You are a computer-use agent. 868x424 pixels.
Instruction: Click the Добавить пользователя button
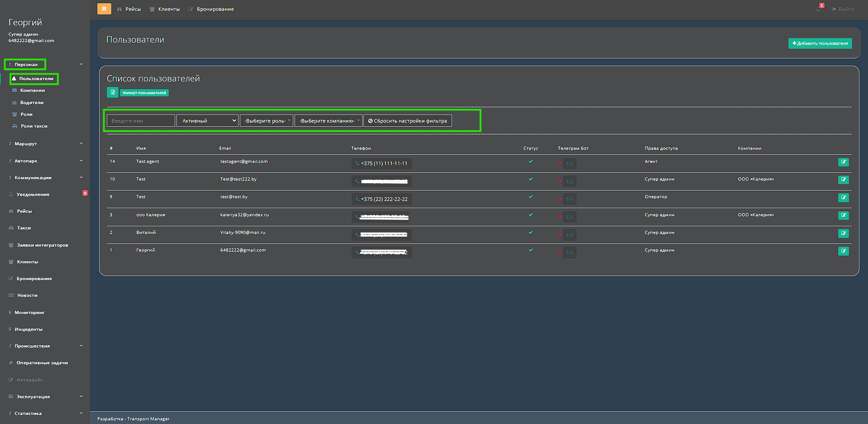pyautogui.click(x=820, y=43)
